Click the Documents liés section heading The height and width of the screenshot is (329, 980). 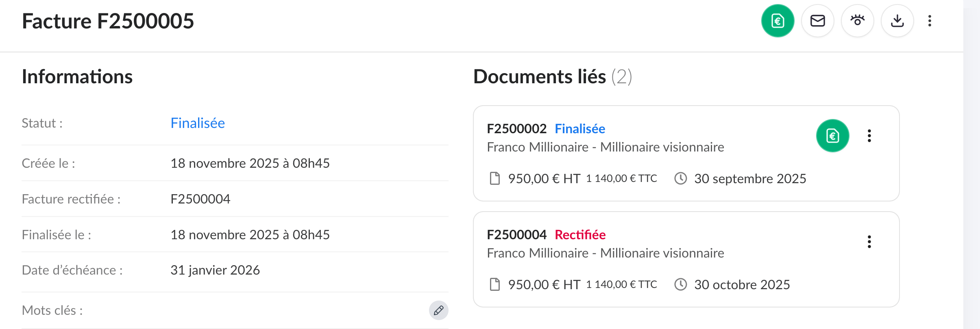point(539,77)
